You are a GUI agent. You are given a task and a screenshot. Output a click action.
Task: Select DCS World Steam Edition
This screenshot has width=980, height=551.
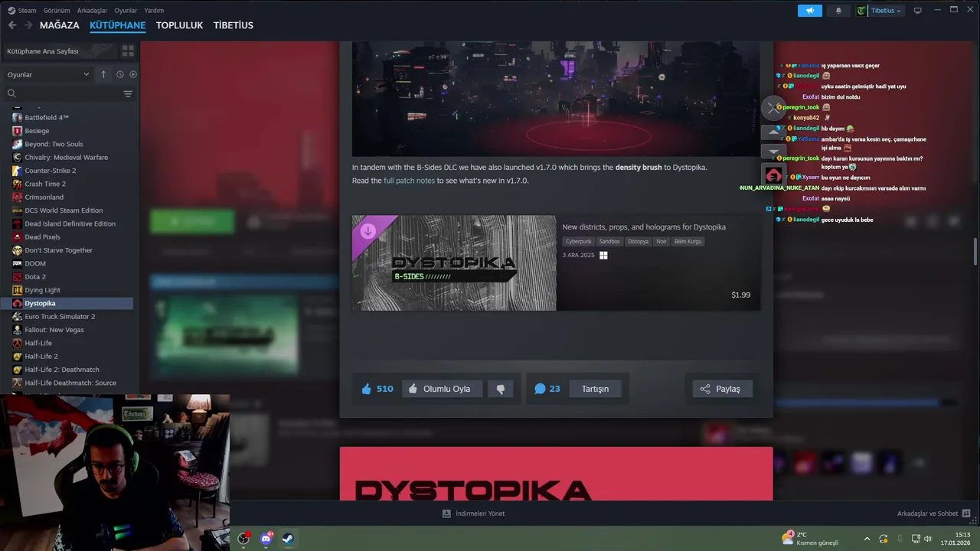point(64,210)
